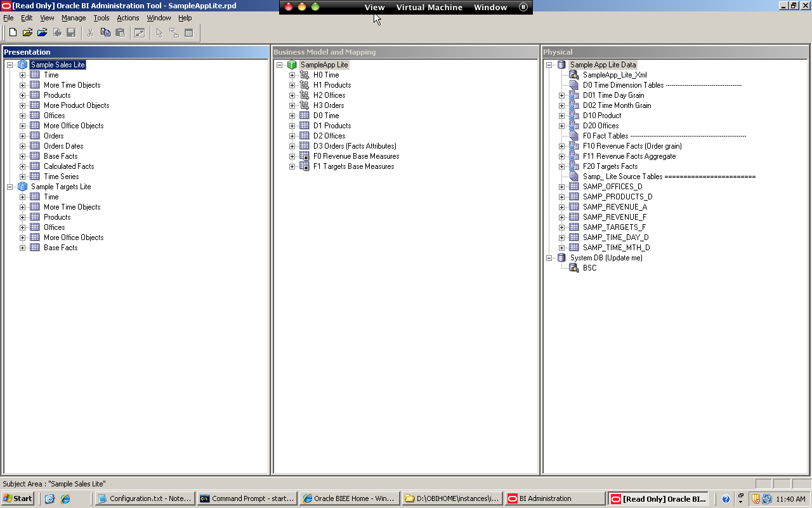This screenshot has height=508, width=812.
Task: Switch to the Command Prompt taskbar window
Action: click(246, 498)
